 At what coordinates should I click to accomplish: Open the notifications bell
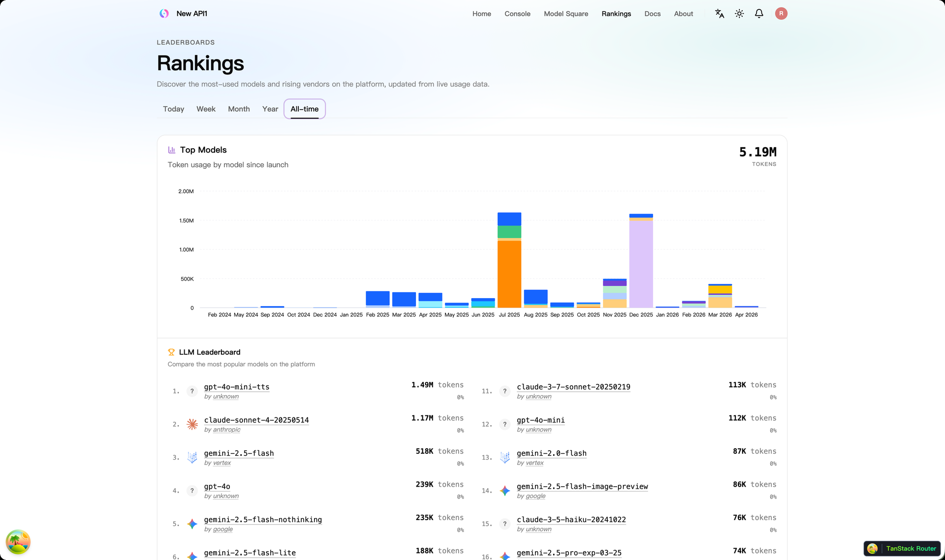click(759, 14)
